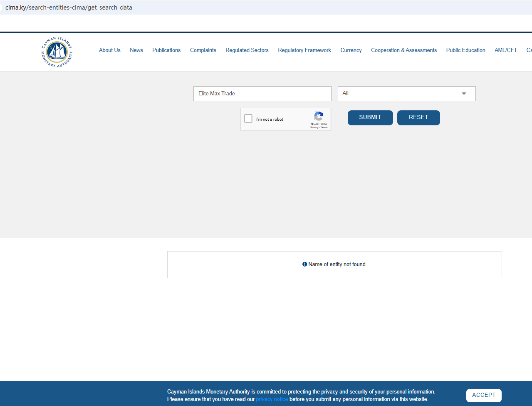Open the About Us menu
The image size is (532, 406).
click(x=110, y=50)
